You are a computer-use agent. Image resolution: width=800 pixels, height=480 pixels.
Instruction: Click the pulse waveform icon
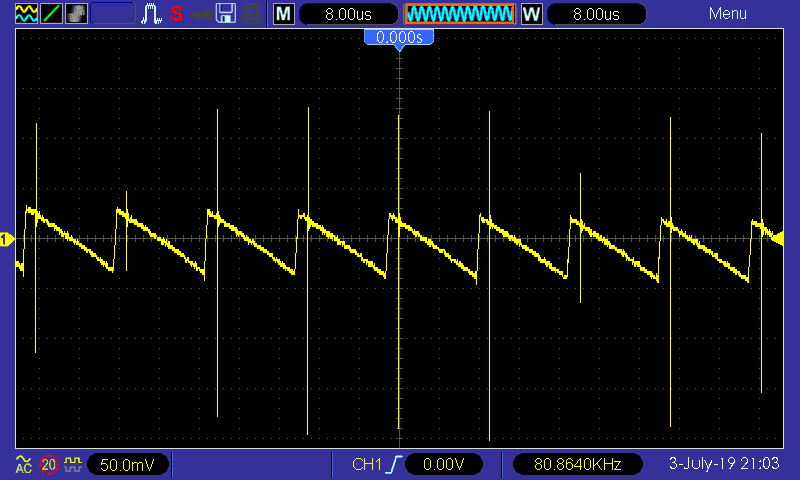pyautogui.click(x=151, y=14)
